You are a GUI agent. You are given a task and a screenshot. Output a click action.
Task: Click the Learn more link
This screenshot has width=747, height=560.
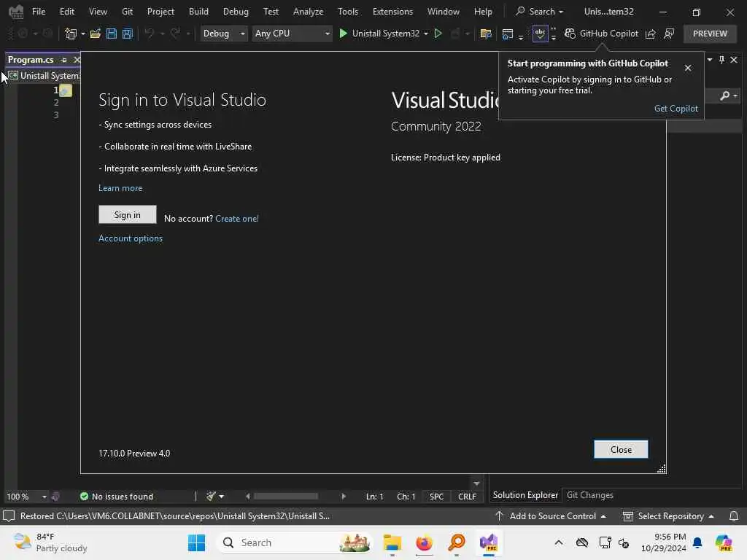[x=120, y=188]
